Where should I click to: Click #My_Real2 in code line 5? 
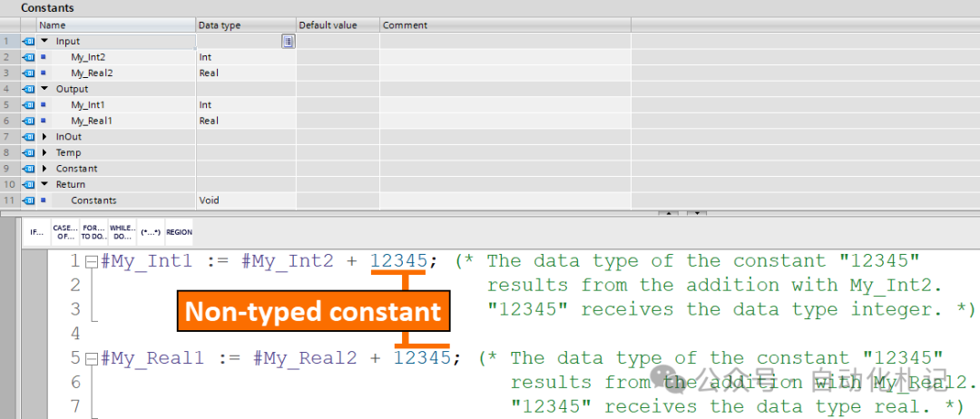[305, 358]
